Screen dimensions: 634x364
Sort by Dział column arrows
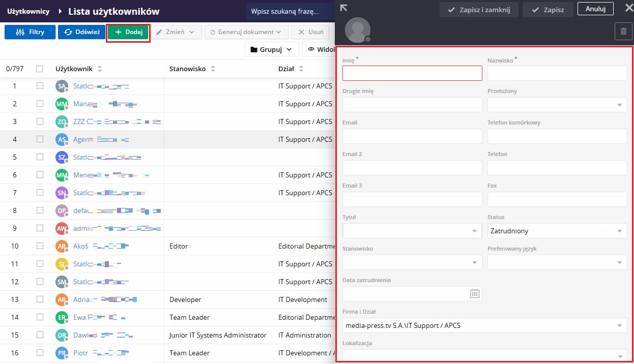coord(301,69)
